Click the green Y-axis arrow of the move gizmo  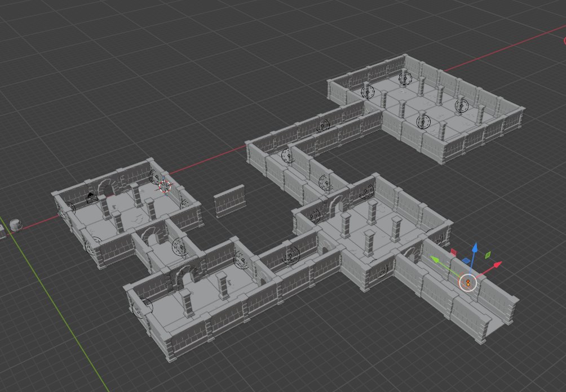pyautogui.click(x=435, y=259)
